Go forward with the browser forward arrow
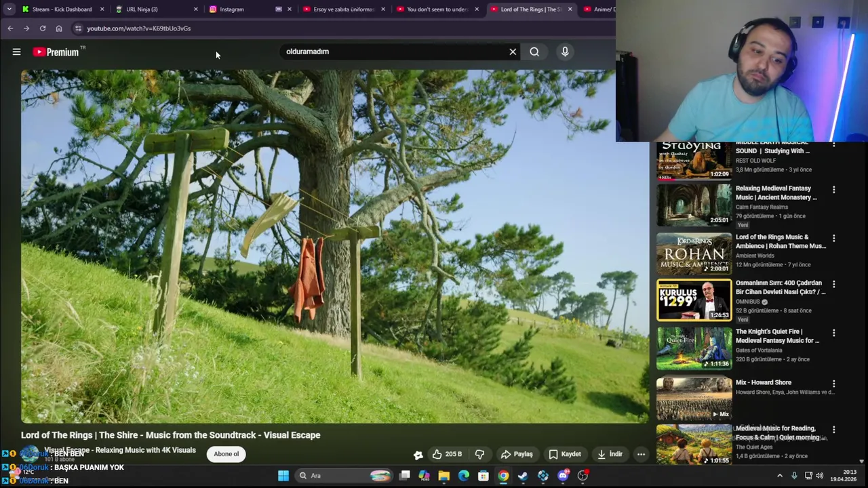 point(26,28)
